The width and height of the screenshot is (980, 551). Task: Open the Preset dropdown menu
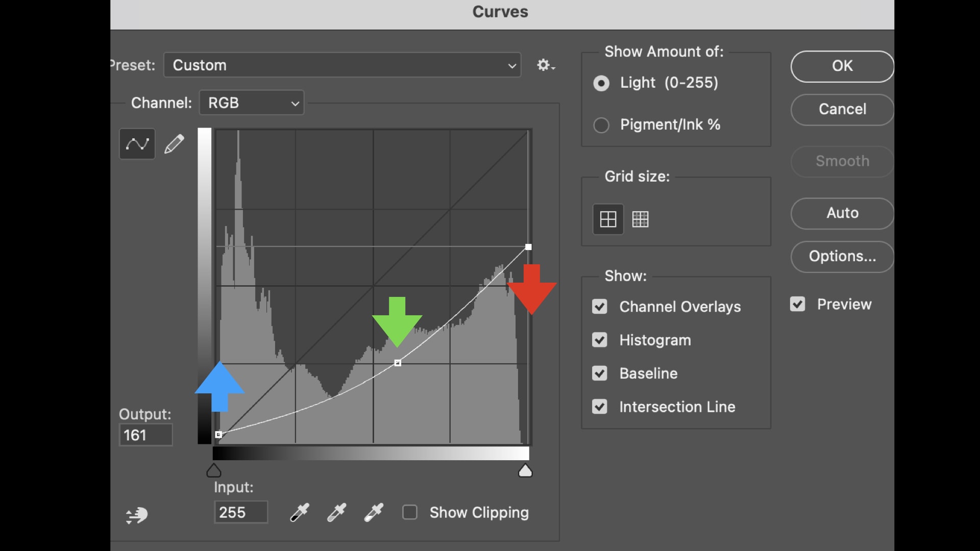tap(341, 65)
